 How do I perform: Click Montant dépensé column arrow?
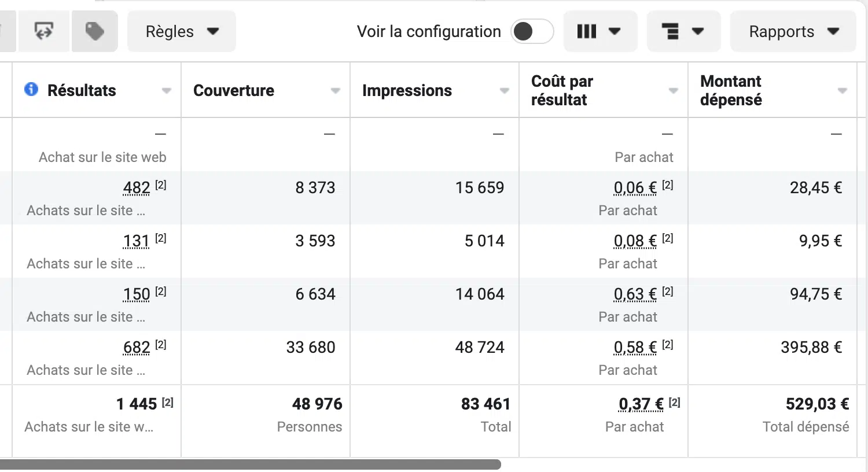(x=843, y=91)
